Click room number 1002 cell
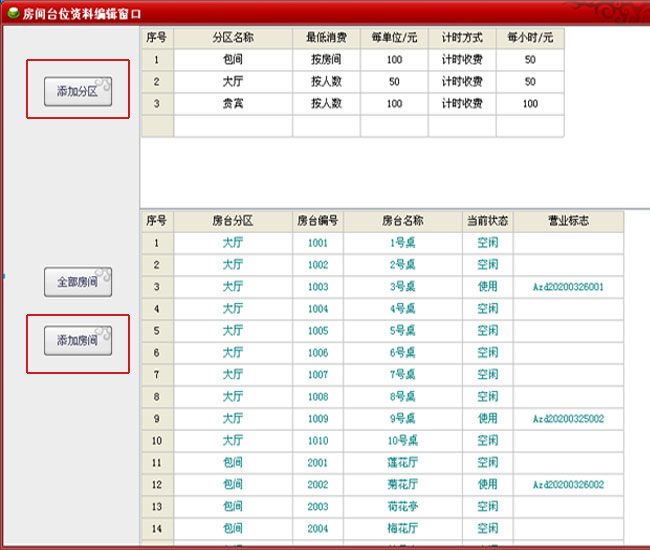Image resolution: width=650 pixels, height=550 pixels. point(318,265)
